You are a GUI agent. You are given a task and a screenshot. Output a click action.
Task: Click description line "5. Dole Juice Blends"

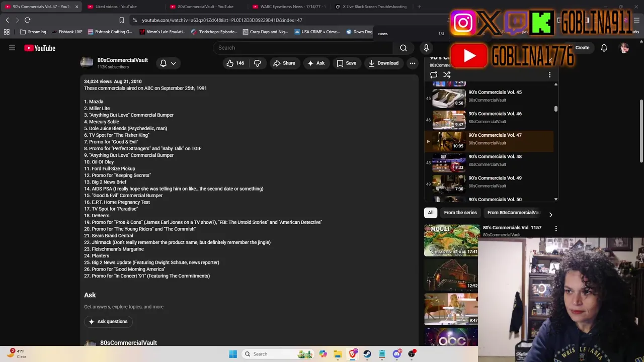click(x=125, y=128)
